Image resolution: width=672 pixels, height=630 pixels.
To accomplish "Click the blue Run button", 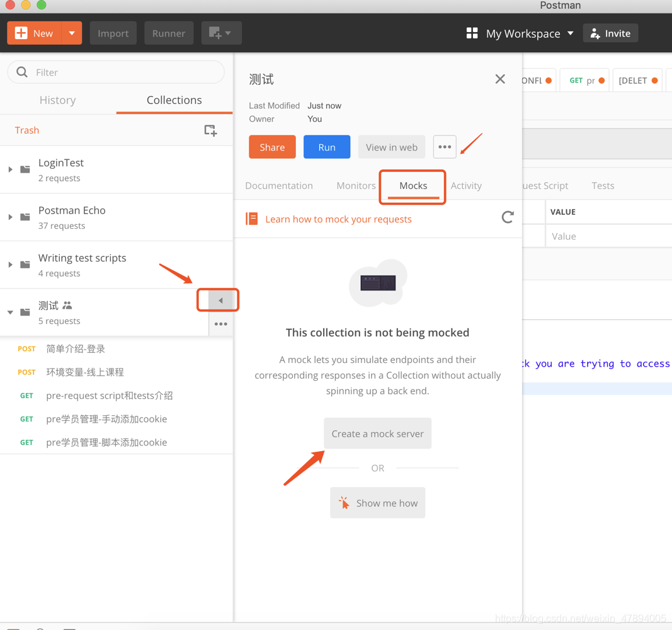I will (x=327, y=147).
